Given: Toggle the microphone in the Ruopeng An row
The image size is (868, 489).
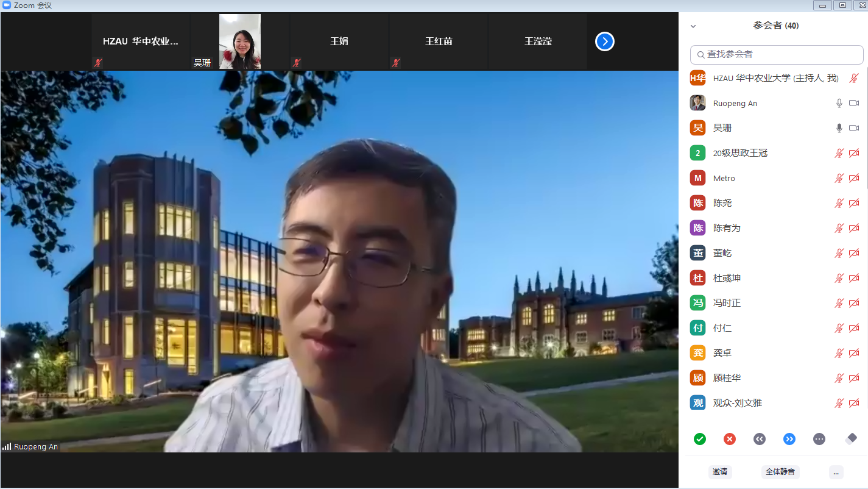Looking at the screenshot, I should tap(839, 103).
